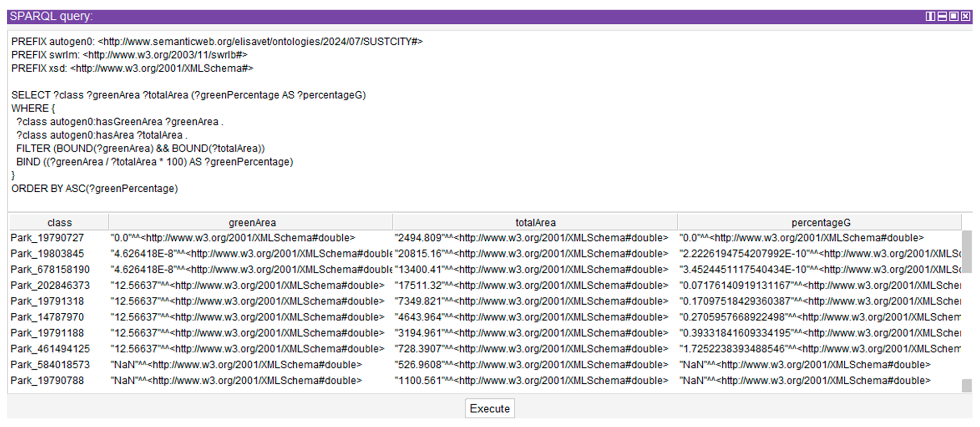This screenshot has height=427, width=980.
Task: Click into the SELECT statement line
Action: (188, 95)
